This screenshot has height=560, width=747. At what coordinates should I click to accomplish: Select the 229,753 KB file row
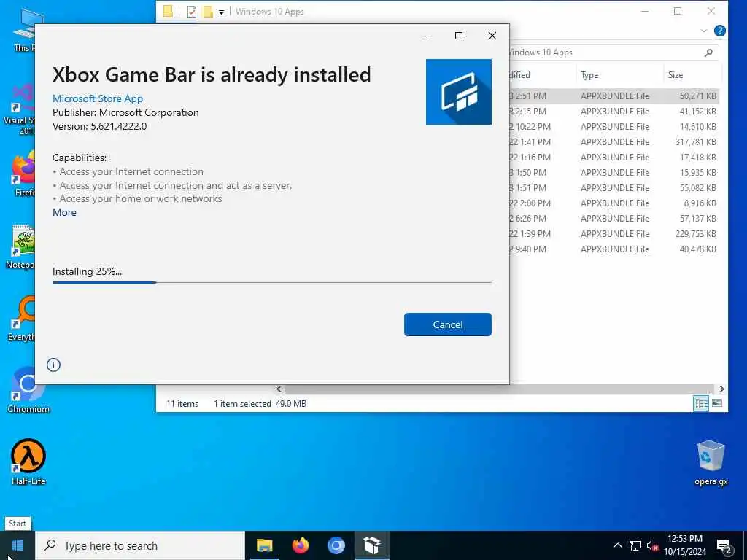614,234
